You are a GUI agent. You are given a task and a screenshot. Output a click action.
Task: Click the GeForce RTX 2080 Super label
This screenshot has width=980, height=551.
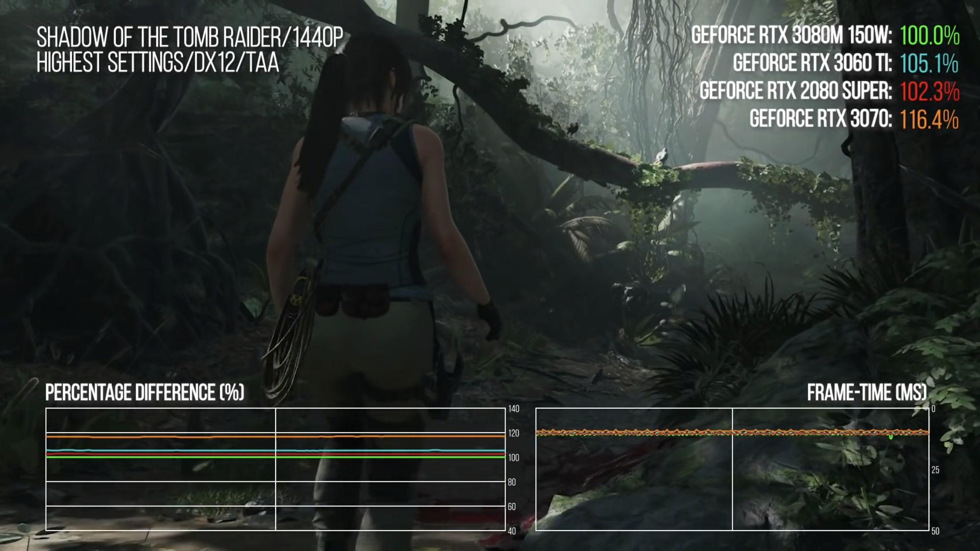tap(795, 91)
